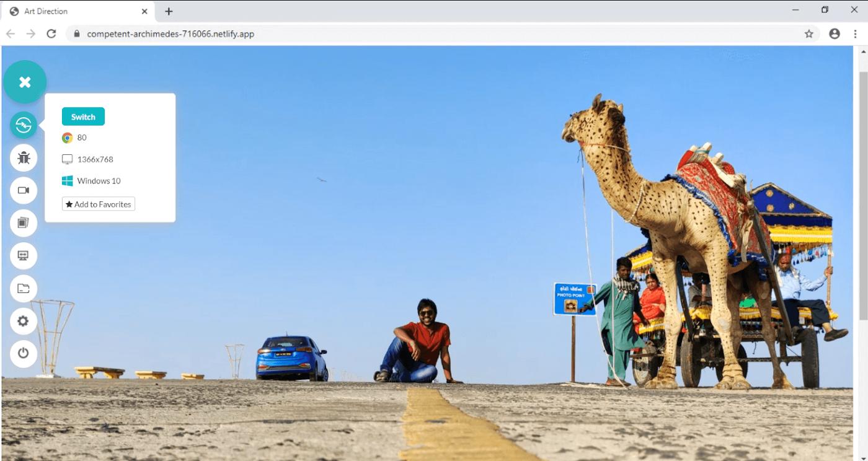Select the Windows 10 OS entry
868x461 pixels.
click(x=92, y=181)
